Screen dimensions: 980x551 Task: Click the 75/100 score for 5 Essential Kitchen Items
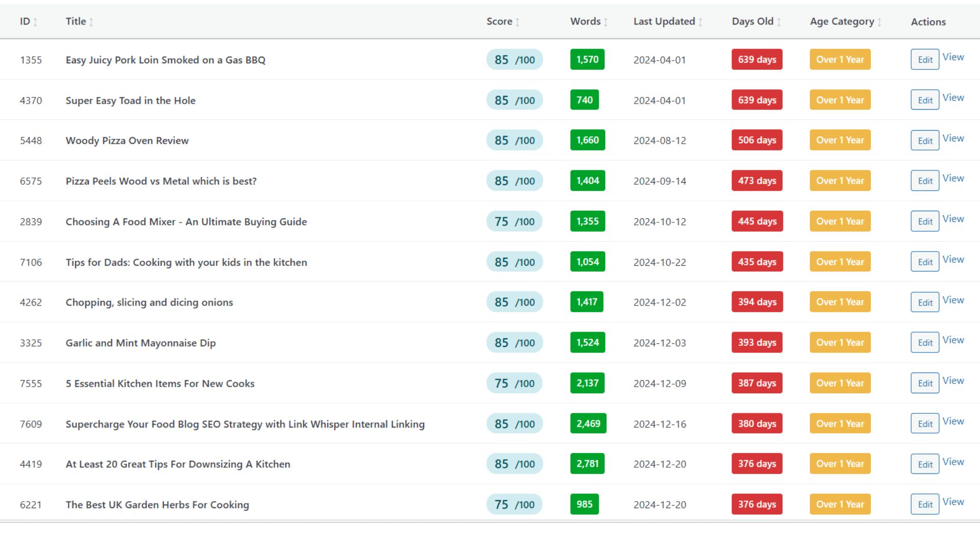[514, 383]
